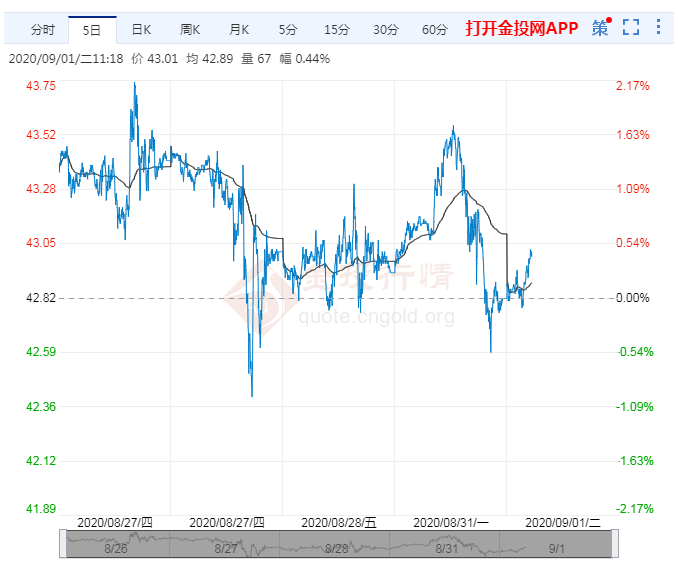
Task: Toggle fullscreen chart view icon
Action: coord(631,27)
